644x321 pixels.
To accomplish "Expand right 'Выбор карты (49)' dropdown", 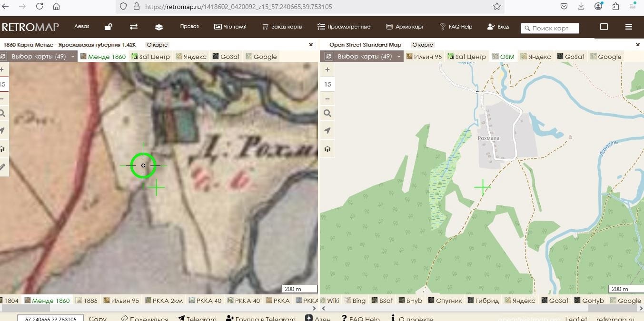I will (369, 56).
